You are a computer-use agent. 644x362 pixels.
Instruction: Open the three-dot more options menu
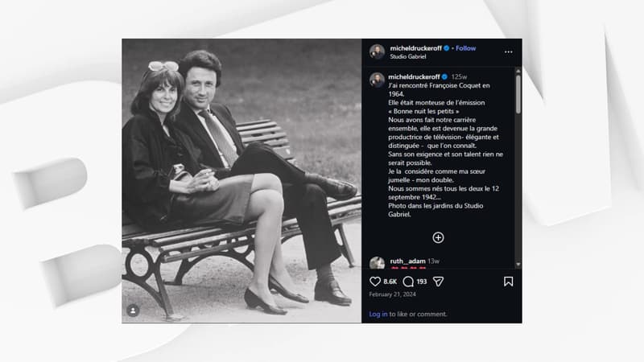508,52
